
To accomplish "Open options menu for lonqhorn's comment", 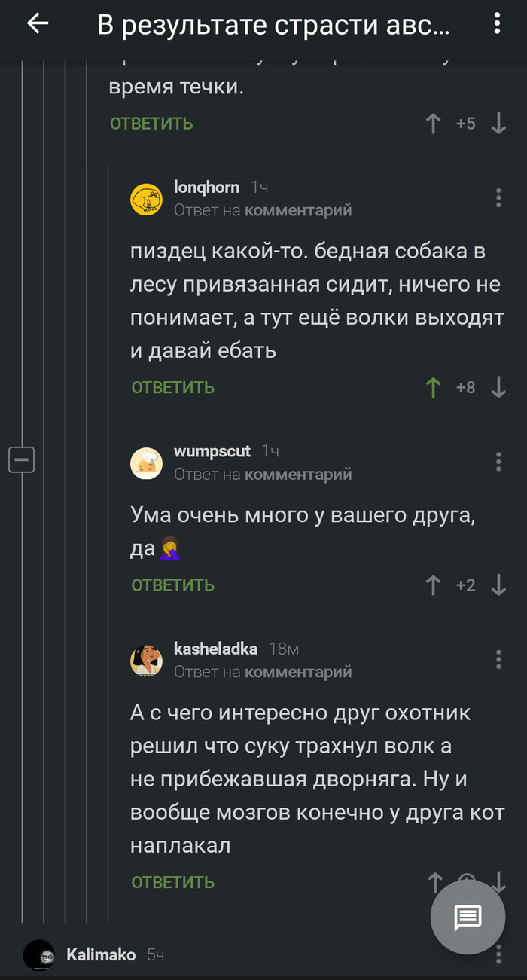I will click(x=498, y=198).
